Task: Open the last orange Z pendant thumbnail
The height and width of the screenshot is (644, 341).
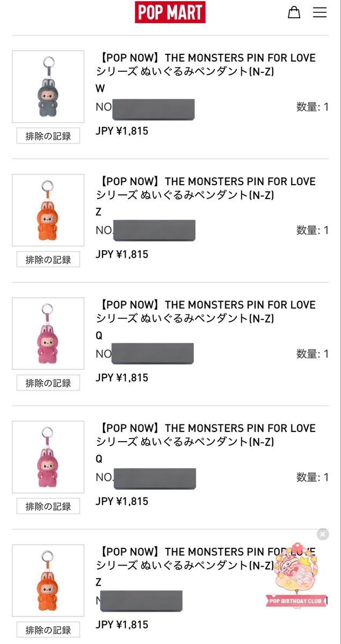Action: [x=48, y=580]
